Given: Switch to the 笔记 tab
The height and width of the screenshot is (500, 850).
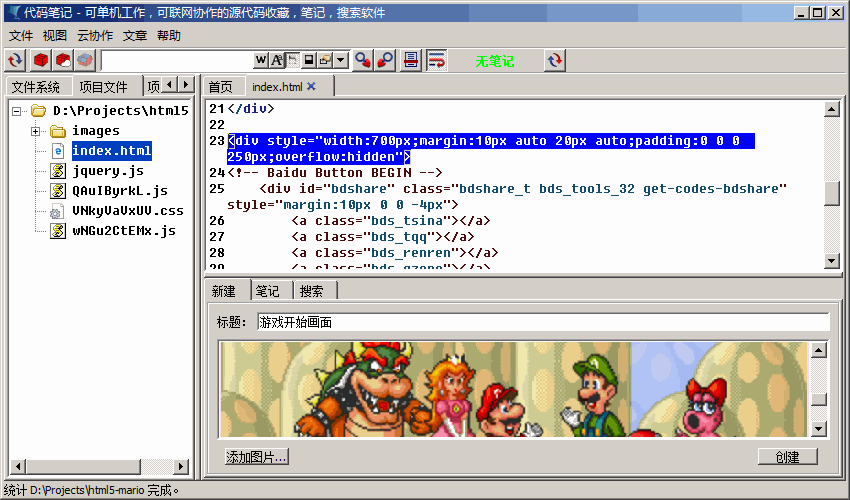Looking at the screenshot, I should click(x=268, y=291).
